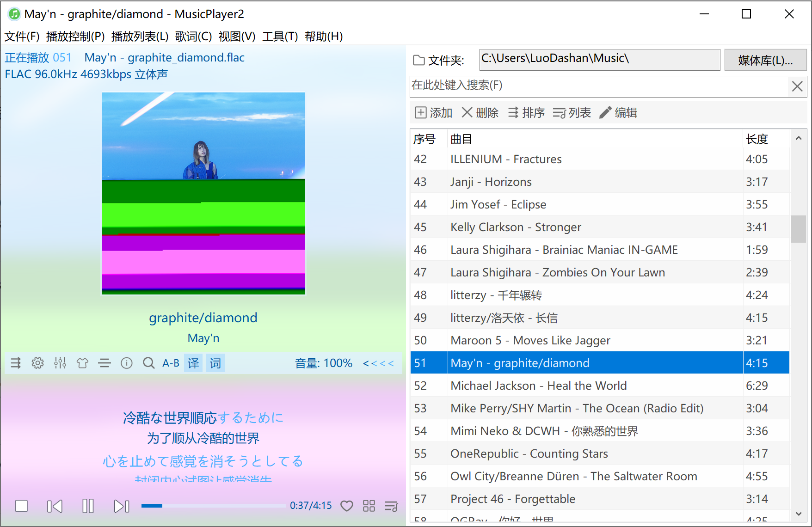The width and height of the screenshot is (812, 527).
Task: Click the folder path C:\Users\LuoDashan\Music\ field
Action: (x=600, y=60)
